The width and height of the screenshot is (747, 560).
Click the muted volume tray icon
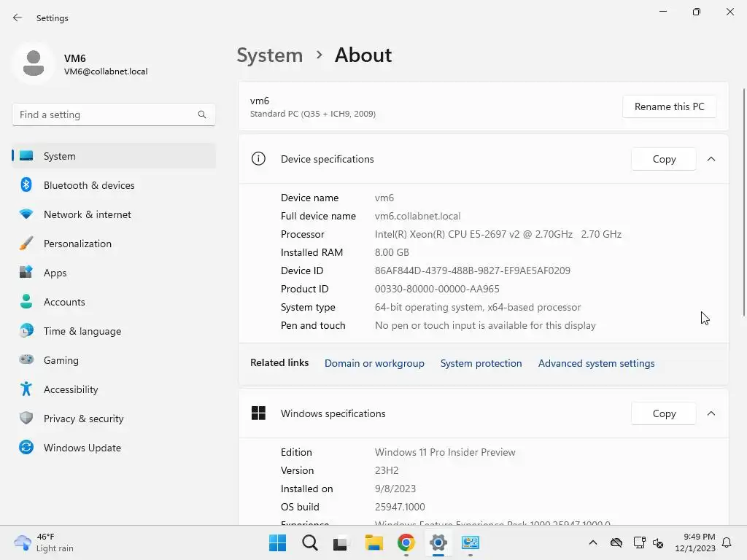click(658, 542)
